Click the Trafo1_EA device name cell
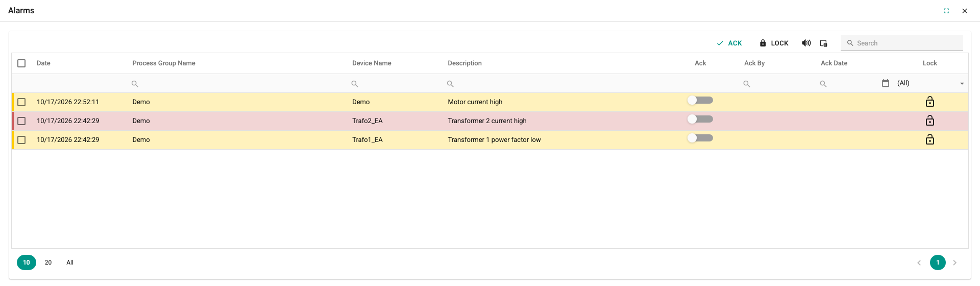The width and height of the screenshot is (980, 286). click(x=367, y=140)
